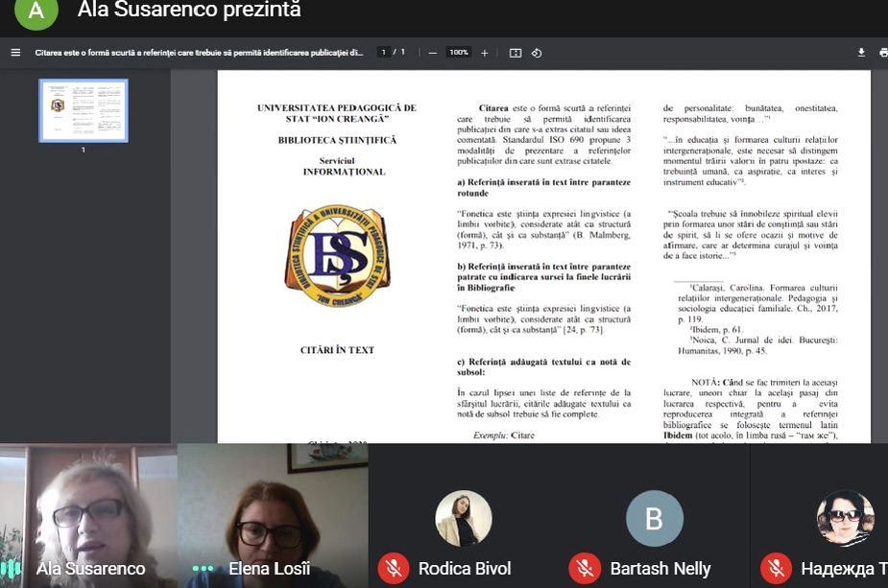Click the 'Ala Susarenco prezintă' presenter label
888x588 pixels.
189,10
